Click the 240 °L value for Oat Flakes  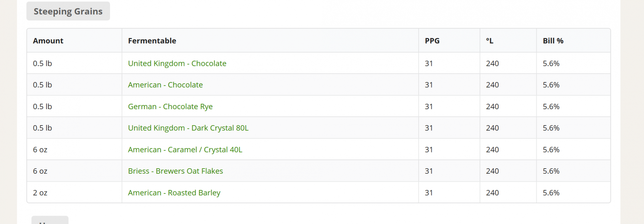[x=492, y=171]
